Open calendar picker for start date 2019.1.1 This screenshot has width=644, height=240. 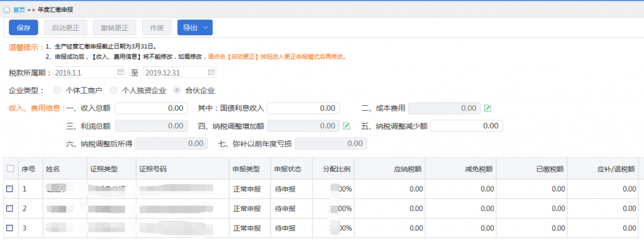click(x=121, y=72)
